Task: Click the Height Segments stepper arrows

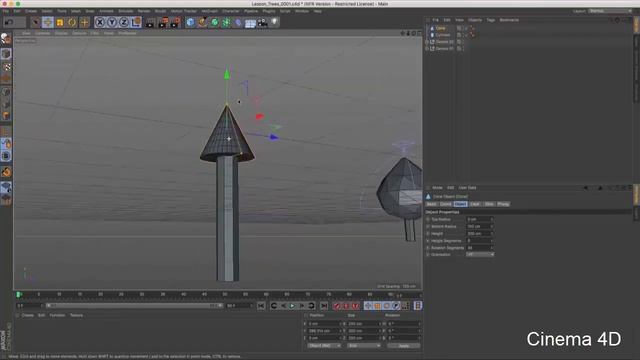Action: pos(492,241)
